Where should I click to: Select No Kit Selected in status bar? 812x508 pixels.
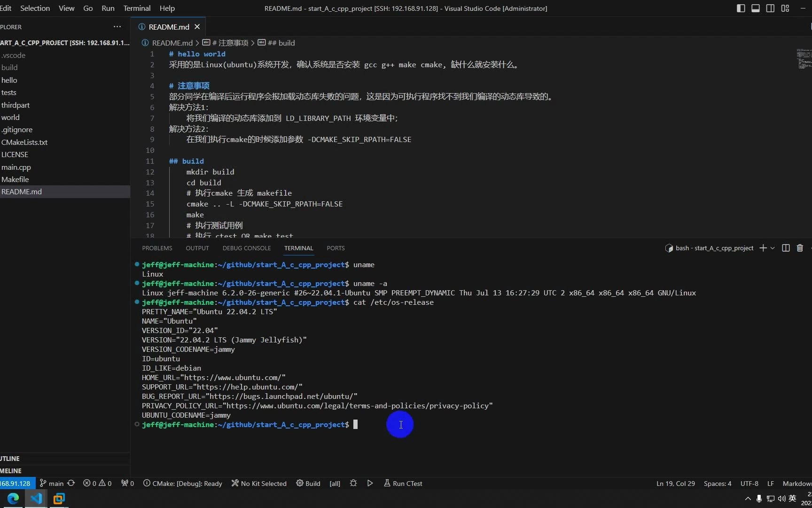coord(258,483)
